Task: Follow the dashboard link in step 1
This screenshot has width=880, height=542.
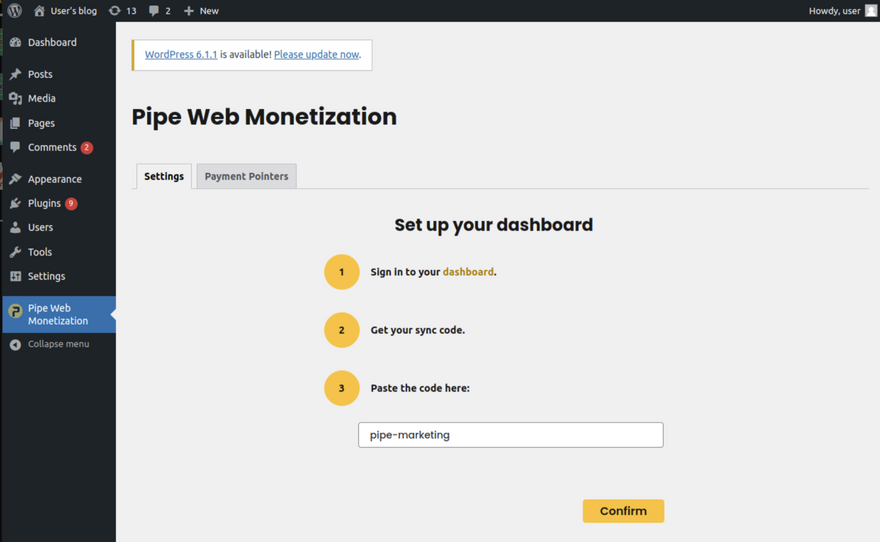Action: point(468,272)
